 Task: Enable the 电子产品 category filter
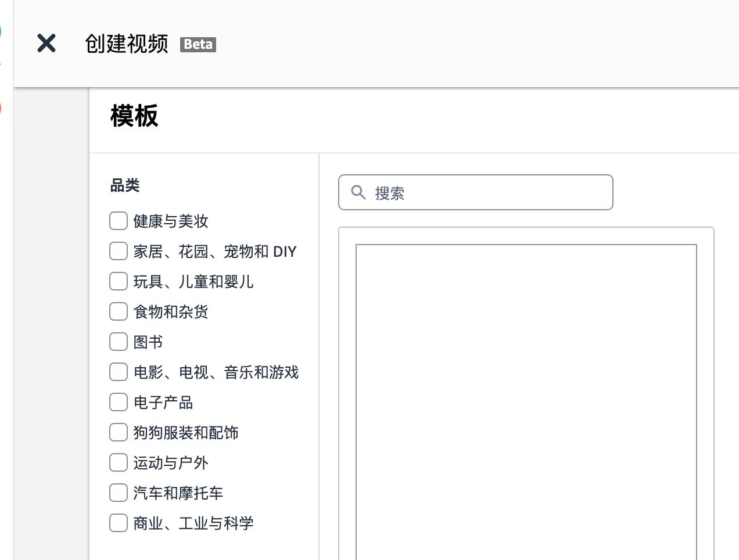[x=118, y=402]
